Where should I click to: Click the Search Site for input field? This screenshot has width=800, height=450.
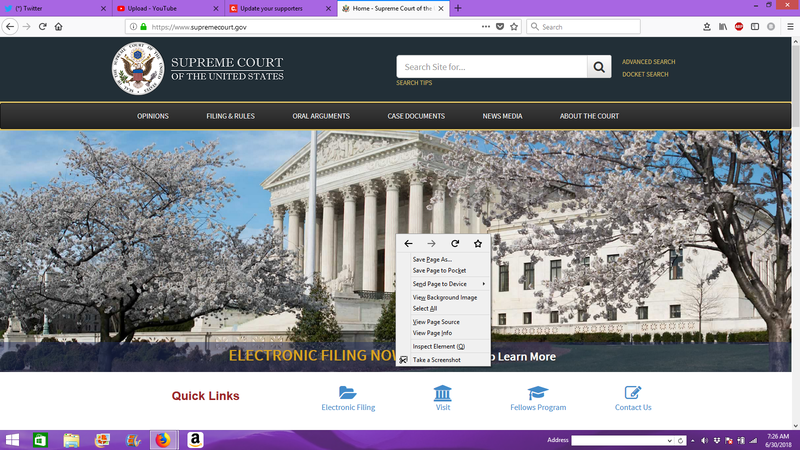(491, 67)
